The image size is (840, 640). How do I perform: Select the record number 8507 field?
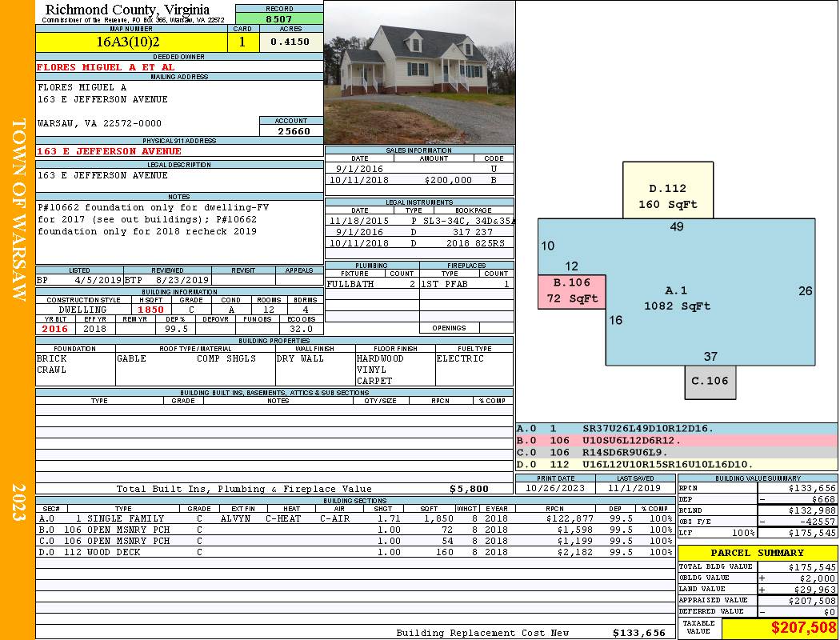pyautogui.click(x=279, y=18)
